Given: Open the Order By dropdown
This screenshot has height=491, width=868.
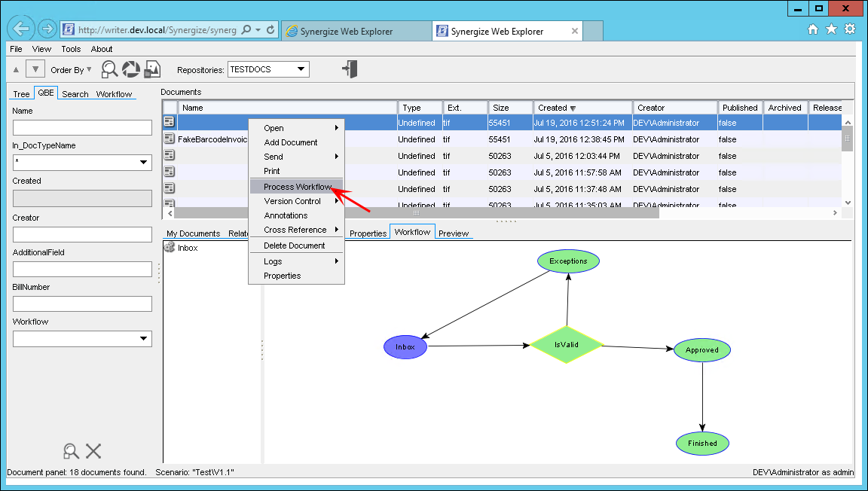Looking at the screenshot, I should [71, 70].
